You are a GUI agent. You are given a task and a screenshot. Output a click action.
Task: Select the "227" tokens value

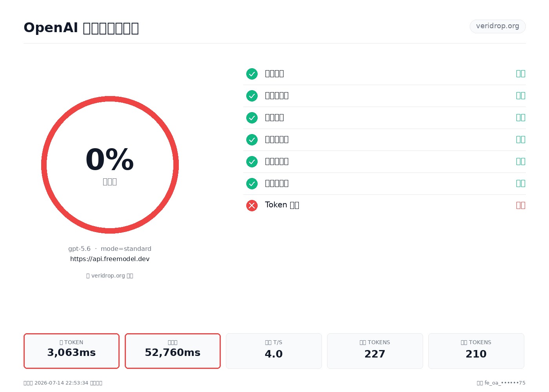(x=375, y=354)
